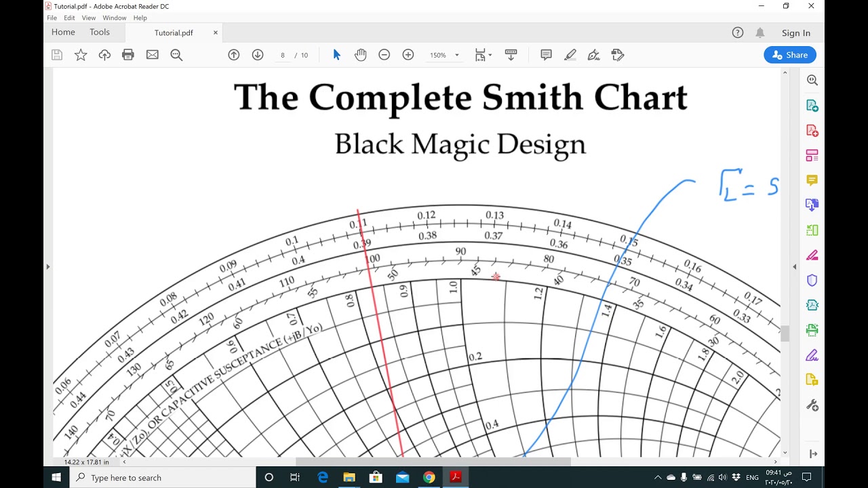Open the View menu
Screen dimensions: 868x488
pos(89,18)
